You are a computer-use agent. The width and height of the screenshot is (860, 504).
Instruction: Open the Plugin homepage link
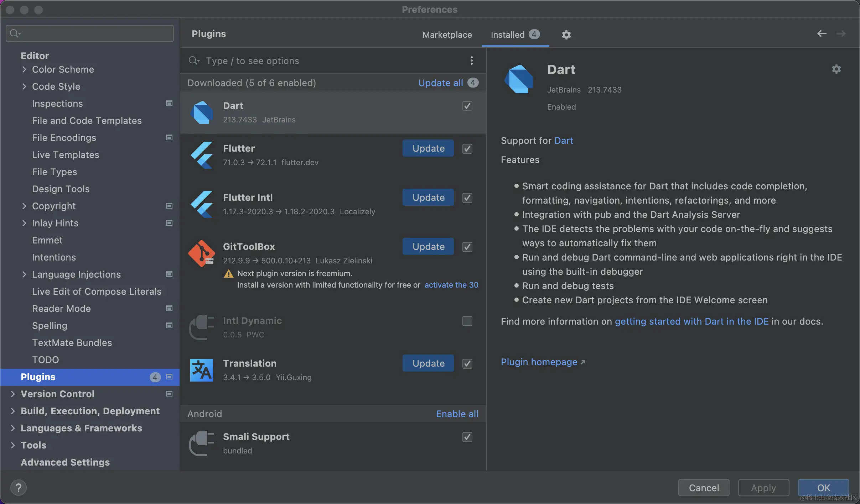[x=539, y=362]
